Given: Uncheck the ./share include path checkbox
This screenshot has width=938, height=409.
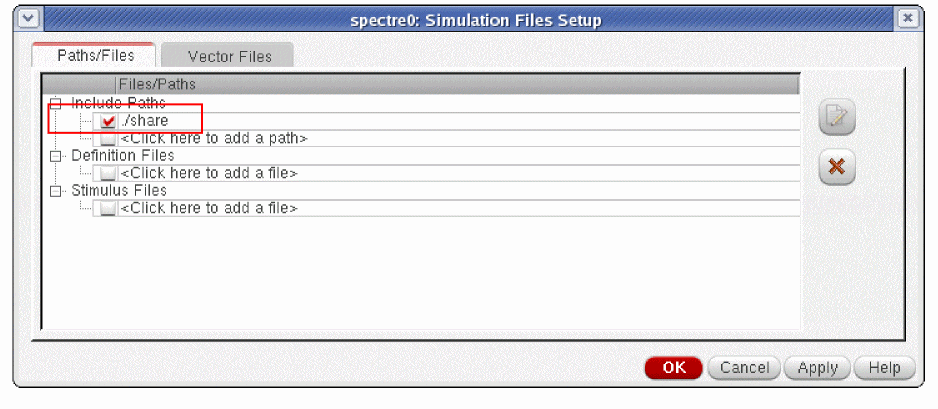Looking at the screenshot, I should point(108,121).
